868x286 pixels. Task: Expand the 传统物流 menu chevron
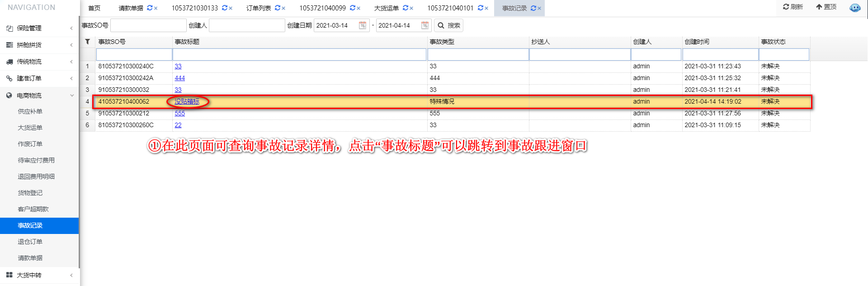[x=71, y=62]
